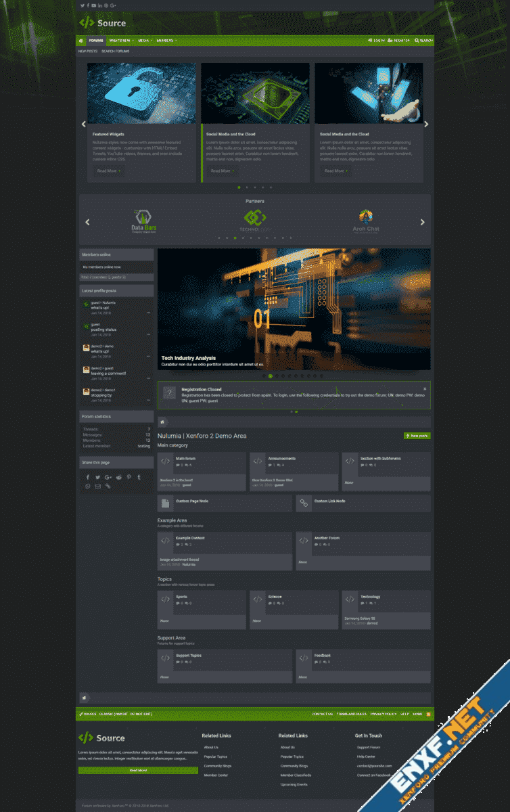Open the Tech Industry Analysis slide
The image size is (510, 812).
coord(188,358)
